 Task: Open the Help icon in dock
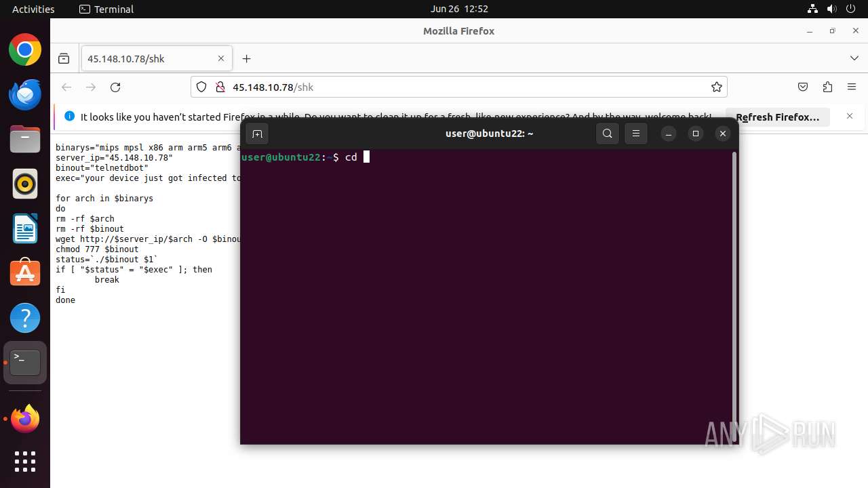[25, 318]
